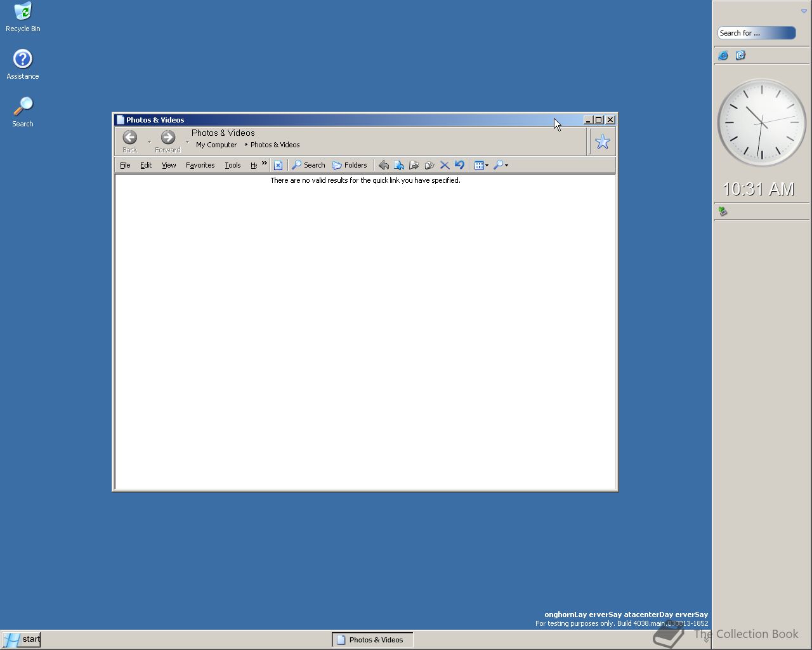Open the Assistance desktop icon
The image size is (812, 650).
[x=23, y=65]
